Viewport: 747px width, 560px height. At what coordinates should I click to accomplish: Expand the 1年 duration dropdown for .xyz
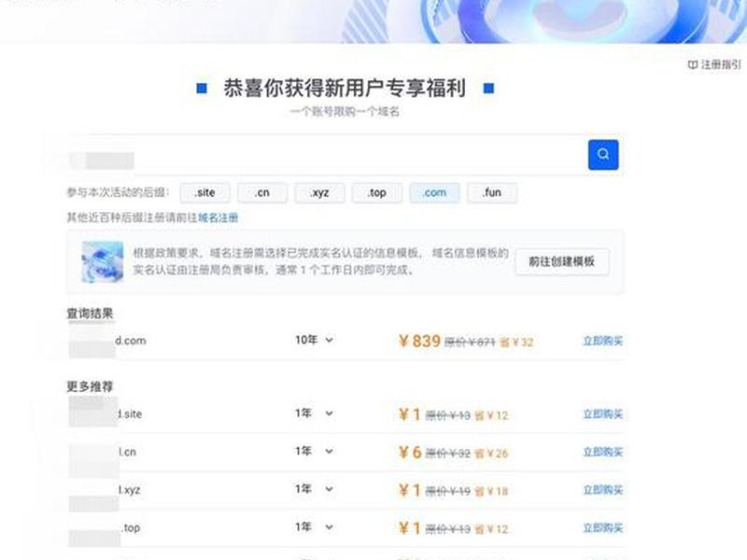pos(314,489)
